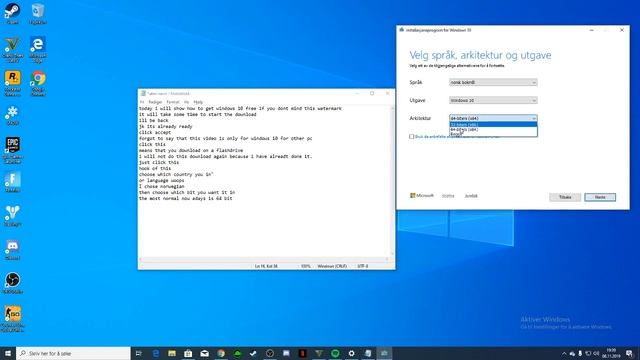This screenshot has height=360, width=640.
Task: Open the Epic Games Launcher shortcut
Action: click(12, 150)
